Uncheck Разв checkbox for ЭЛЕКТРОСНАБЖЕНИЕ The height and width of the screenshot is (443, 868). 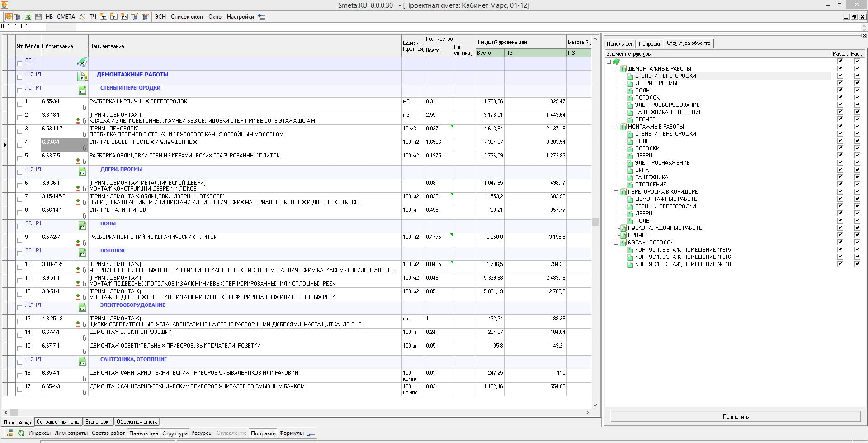(840, 163)
